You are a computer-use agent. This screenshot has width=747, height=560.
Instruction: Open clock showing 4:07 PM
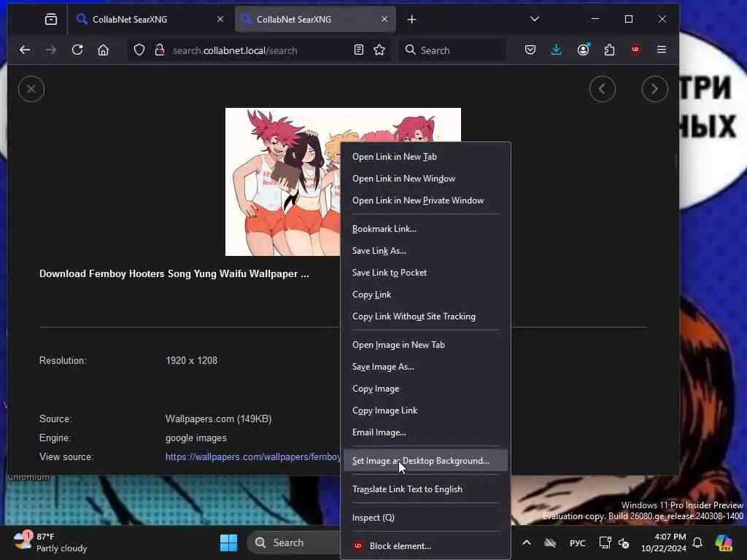664,542
